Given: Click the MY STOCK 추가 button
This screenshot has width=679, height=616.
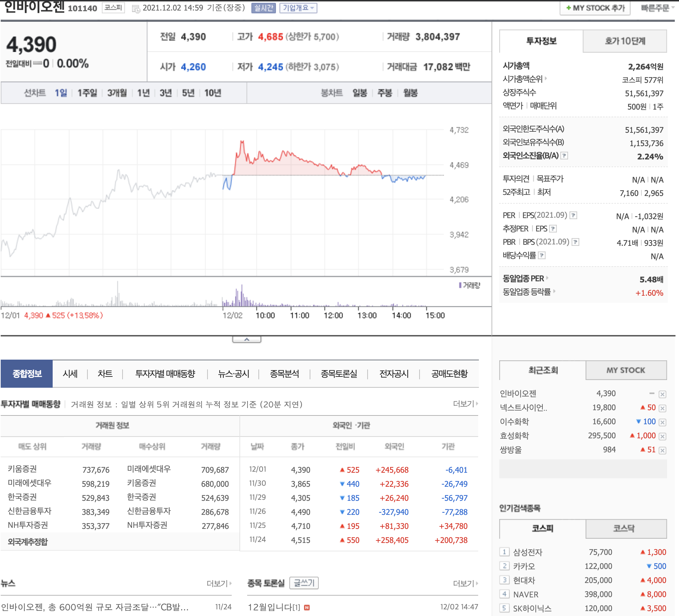Looking at the screenshot, I should 595,8.
